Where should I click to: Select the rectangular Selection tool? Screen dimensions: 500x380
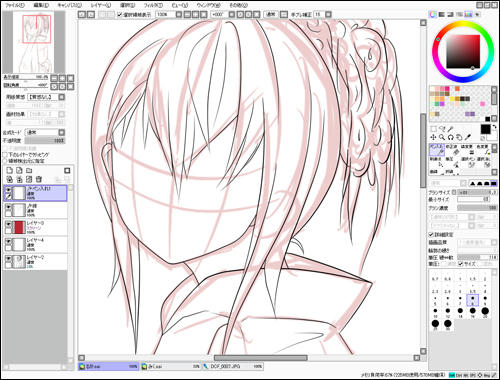[433, 129]
